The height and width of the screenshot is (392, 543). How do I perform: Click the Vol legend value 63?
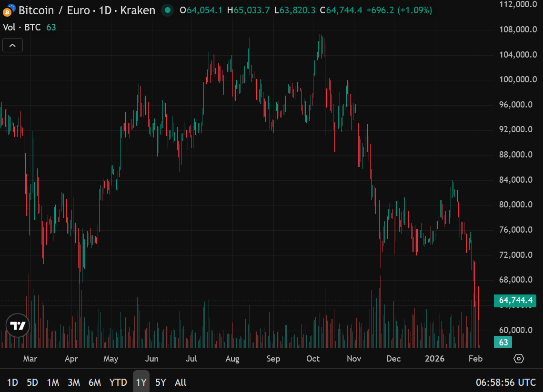tap(51, 27)
